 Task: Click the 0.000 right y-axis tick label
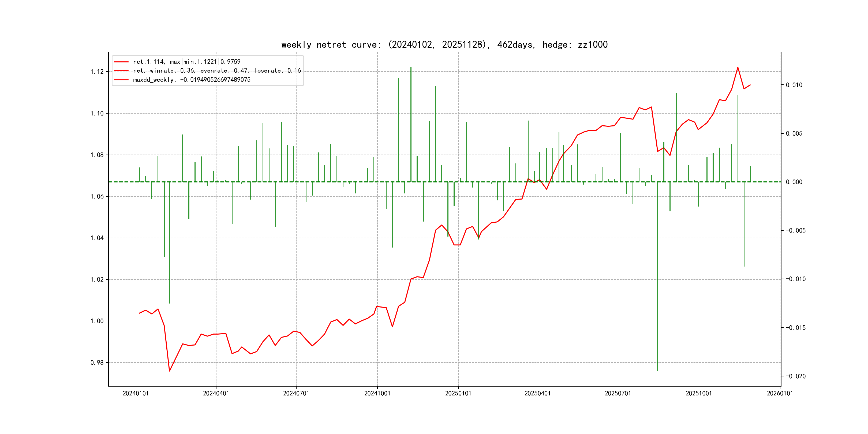click(794, 182)
